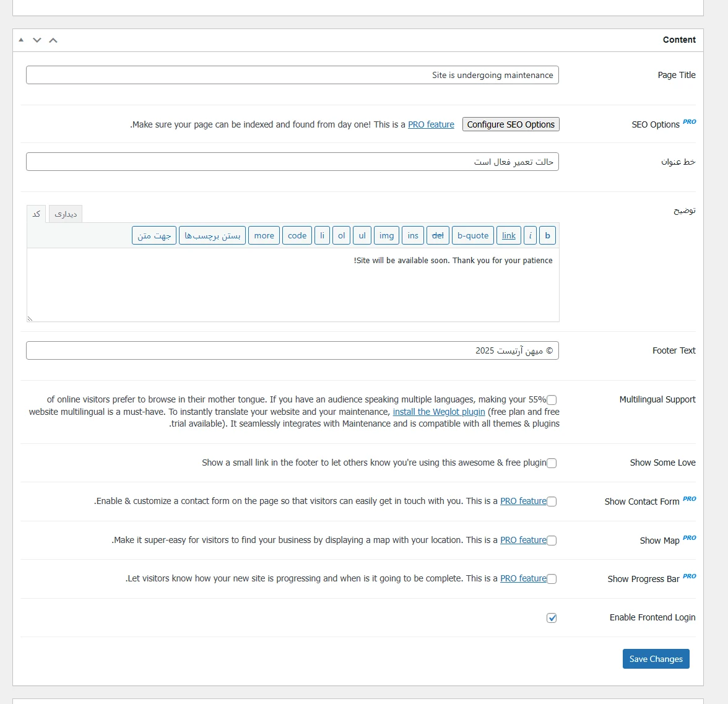The image size is (728, 704).
Task: Switch to the کد code editor tab
Action: [37, 214]
